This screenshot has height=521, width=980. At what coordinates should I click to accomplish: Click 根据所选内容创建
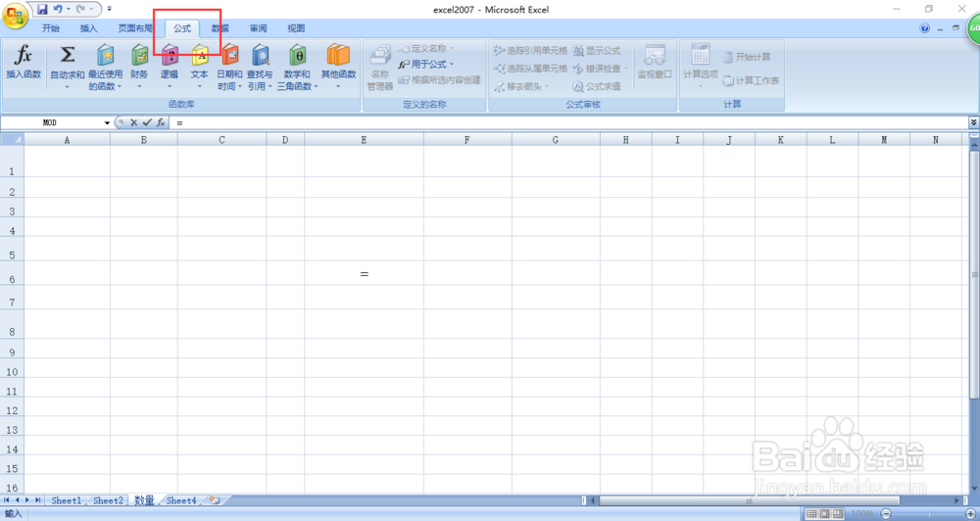440,80
